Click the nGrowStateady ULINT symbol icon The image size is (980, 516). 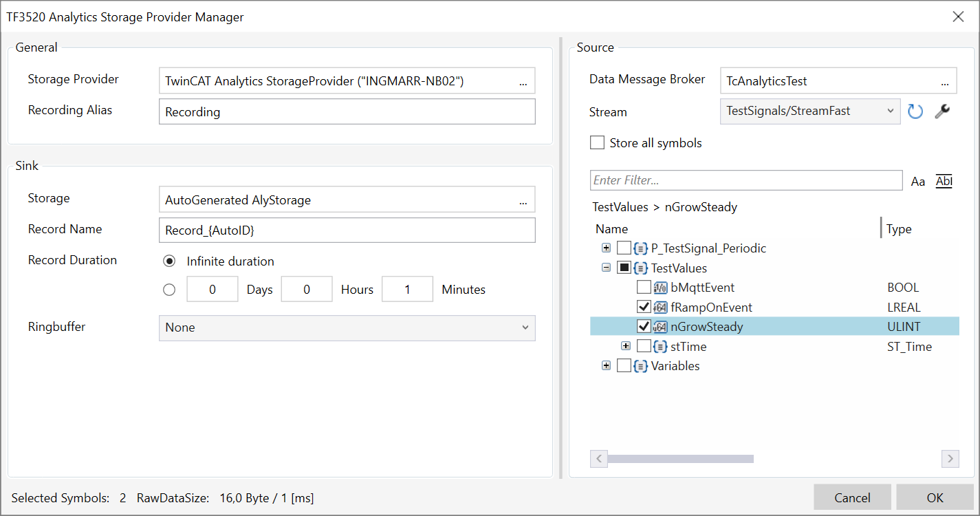pyautogui.click(x=660, y=327)
